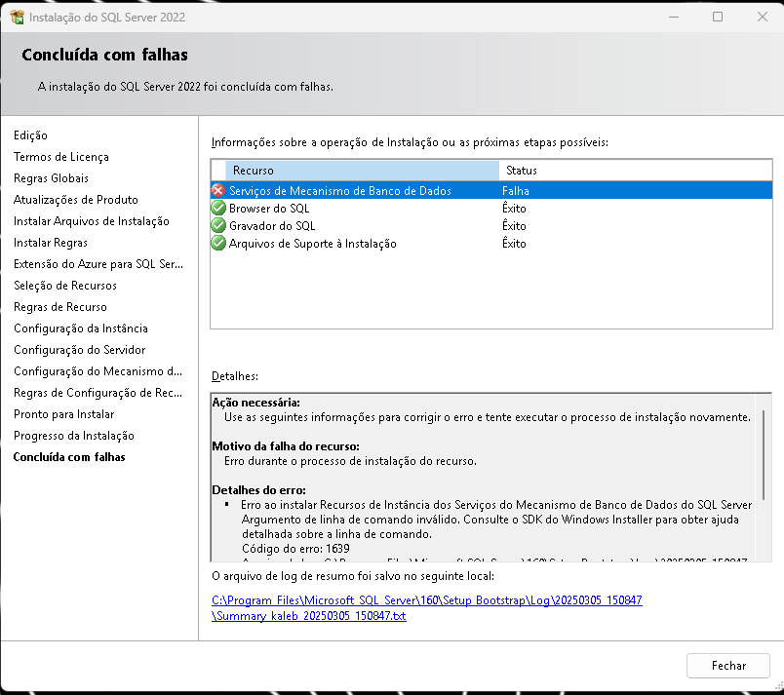Select the Serviços de Mecanismo de Banco de Dados row
784x695 pixels.
click(491, 190)
